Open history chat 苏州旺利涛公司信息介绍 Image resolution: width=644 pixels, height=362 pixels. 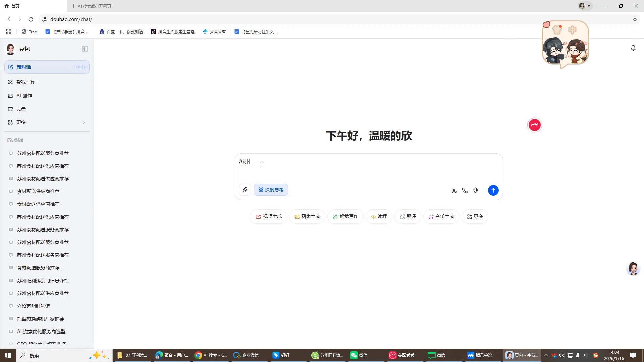point(42,281)
